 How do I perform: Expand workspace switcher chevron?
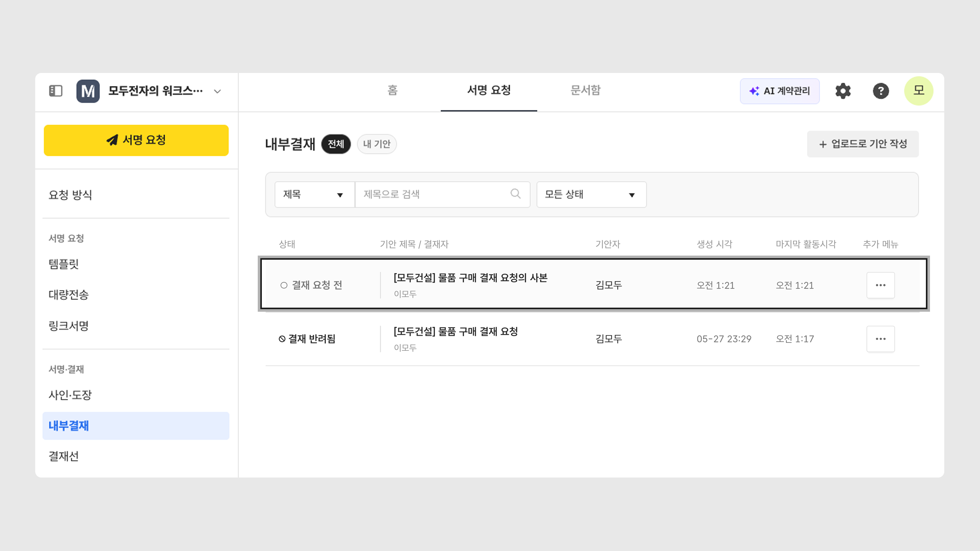217,91
